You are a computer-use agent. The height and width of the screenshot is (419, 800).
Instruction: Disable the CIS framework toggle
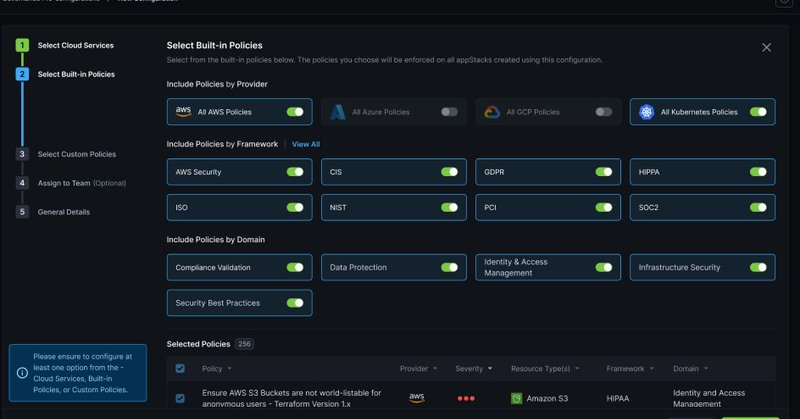[x=449, y=172]
